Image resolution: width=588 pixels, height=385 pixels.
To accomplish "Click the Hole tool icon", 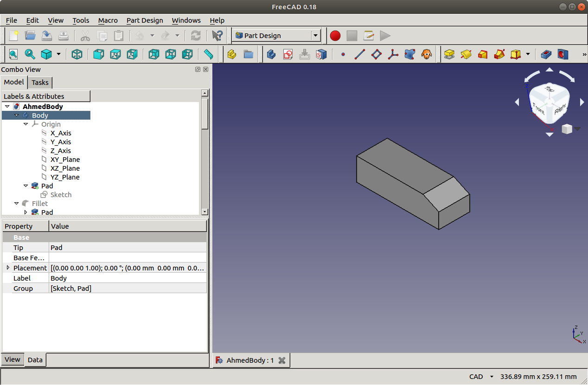I will pyautogui.click(x=562, y=54).
